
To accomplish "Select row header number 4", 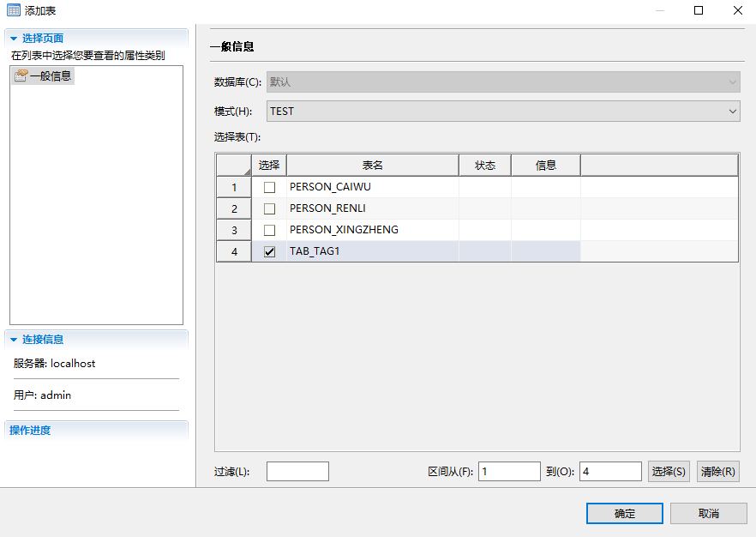I will [234, 251].
